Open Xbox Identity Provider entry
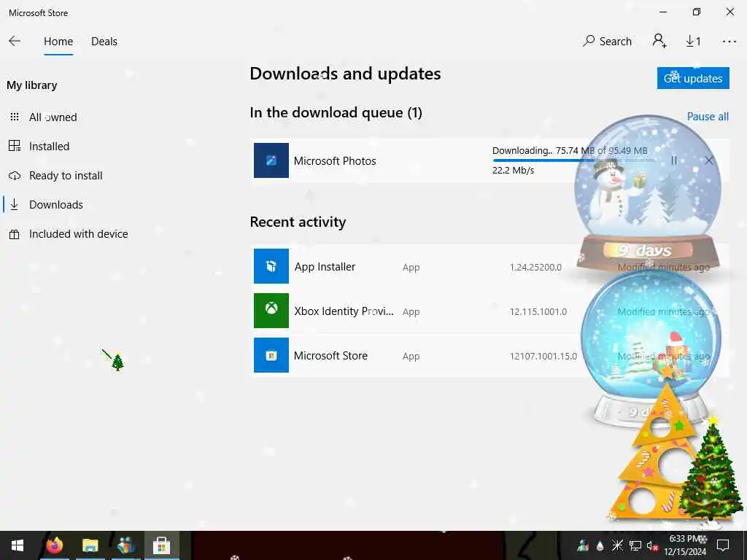This screenshot has height=560, width=747. (489, 311)
